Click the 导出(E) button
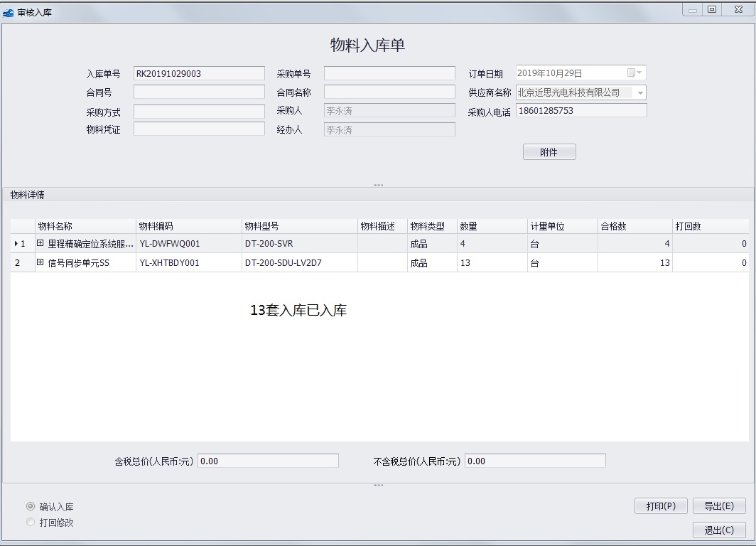 (718, 506)
